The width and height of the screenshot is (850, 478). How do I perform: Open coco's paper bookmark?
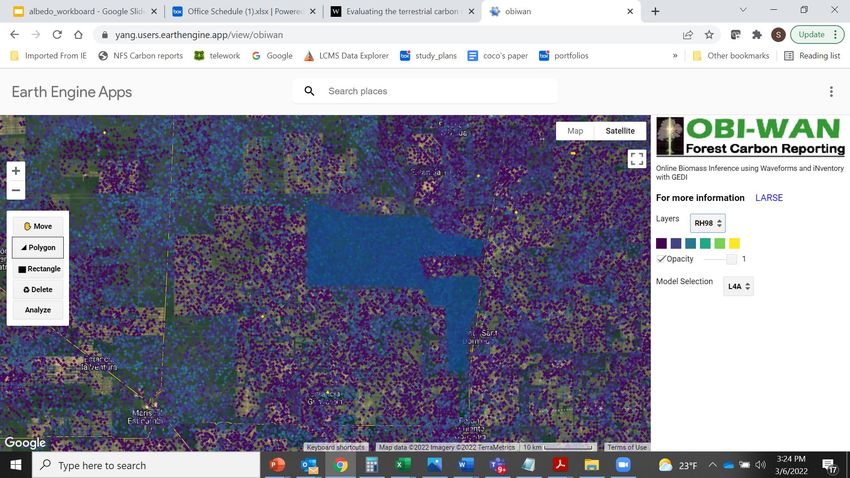pos(498,56)
